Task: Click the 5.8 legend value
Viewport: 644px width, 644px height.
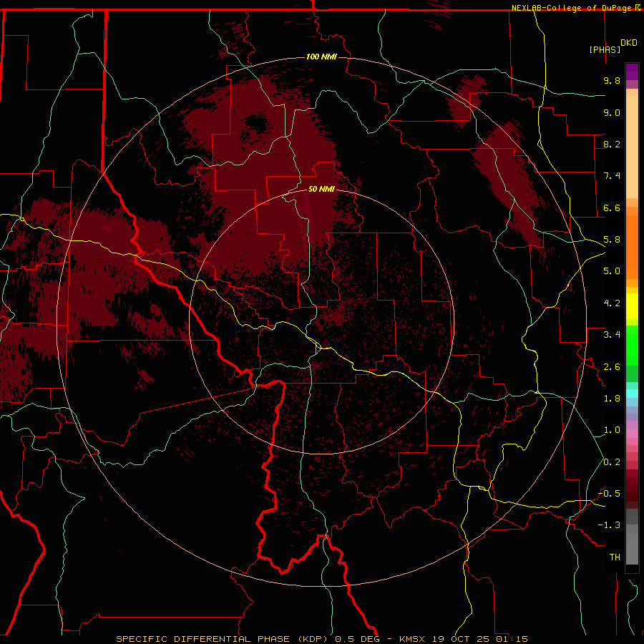Action: [x=612, y=240]
